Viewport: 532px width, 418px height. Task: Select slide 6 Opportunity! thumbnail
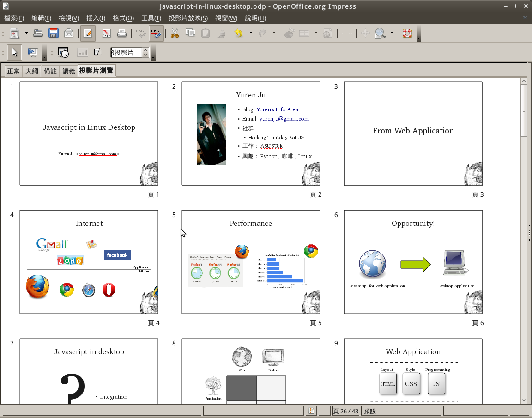tap(413, 262)
